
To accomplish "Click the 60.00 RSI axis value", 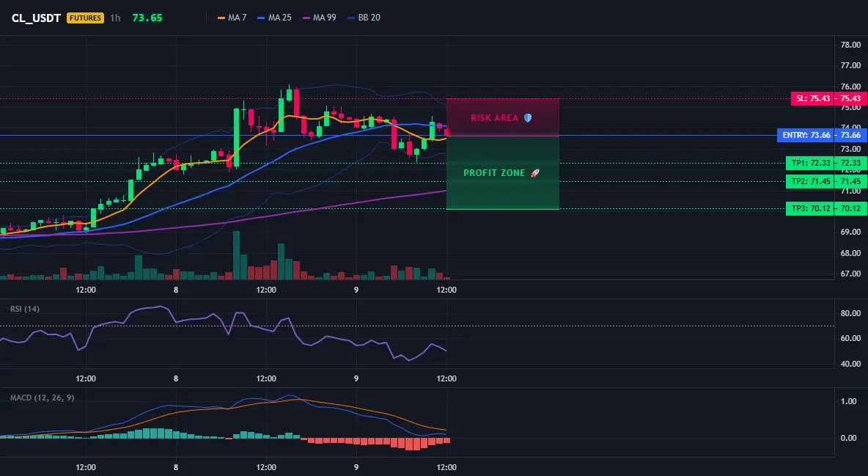I will click(850, 338).
